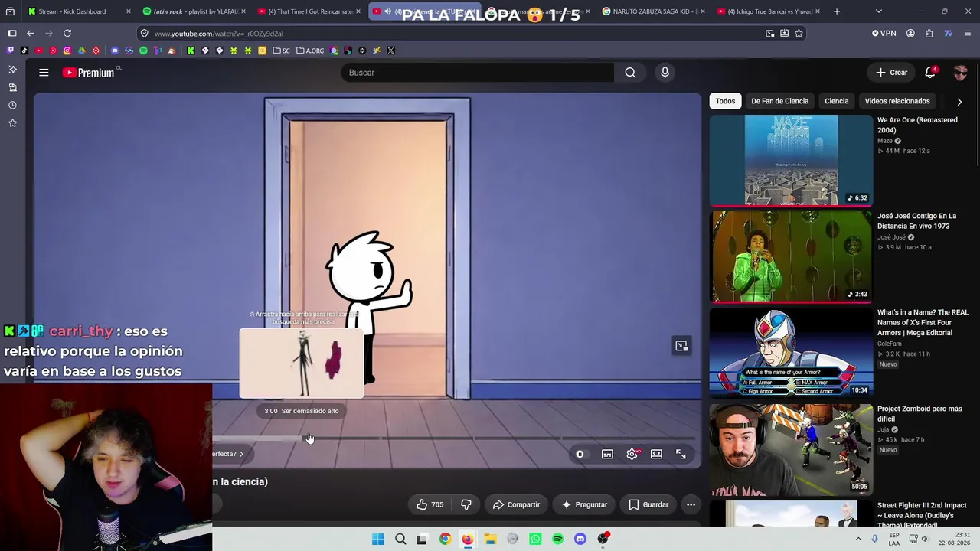Click the YouTube search magnifier button

point(630,73)
